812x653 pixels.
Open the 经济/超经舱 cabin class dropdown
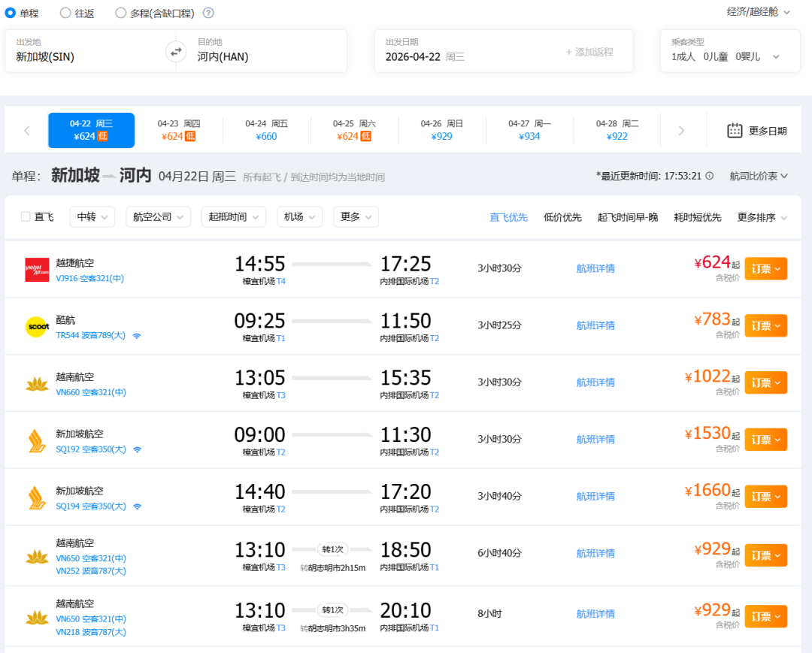pyautogui.click(x=758, y=12)
